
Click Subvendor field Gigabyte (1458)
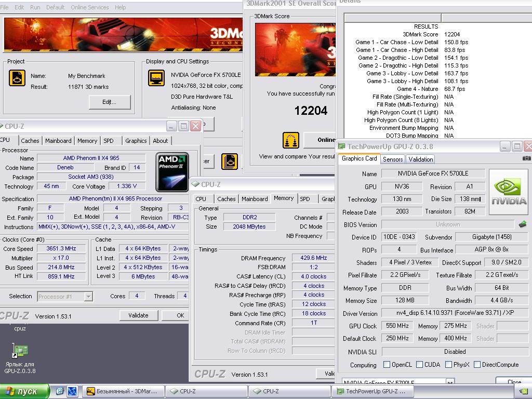[491, 237]
